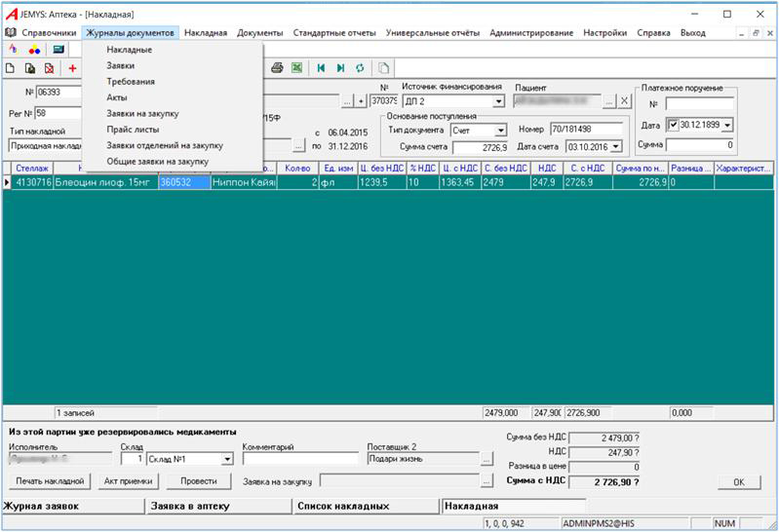Choose Требования in the open menu
This screenshot has height=532, width=779.
pyautogui.click(x=131, y=81)
